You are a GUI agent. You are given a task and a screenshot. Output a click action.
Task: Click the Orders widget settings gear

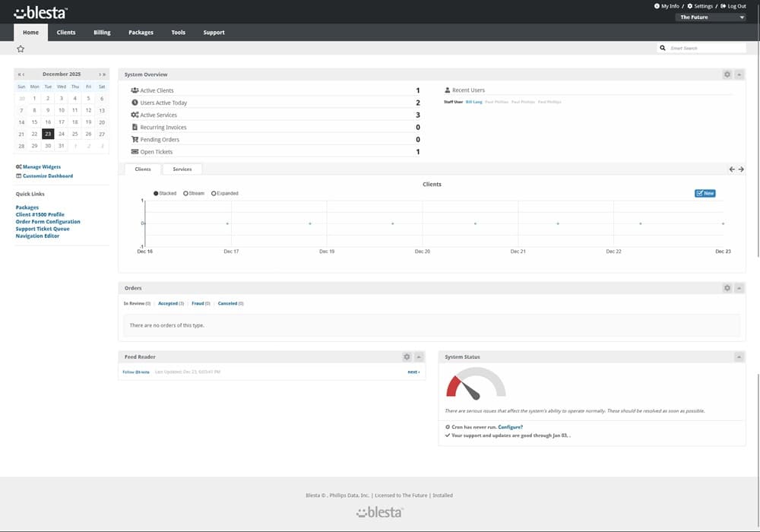point(727,288)
